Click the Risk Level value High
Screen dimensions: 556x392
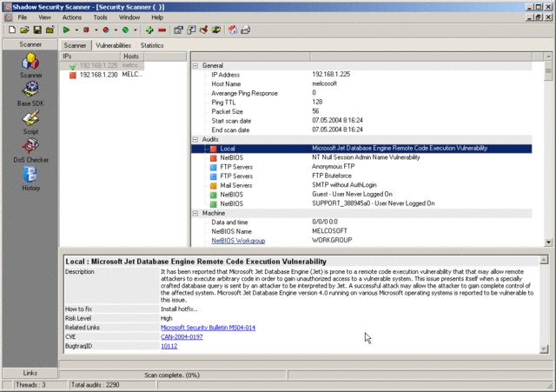point(167,318)
